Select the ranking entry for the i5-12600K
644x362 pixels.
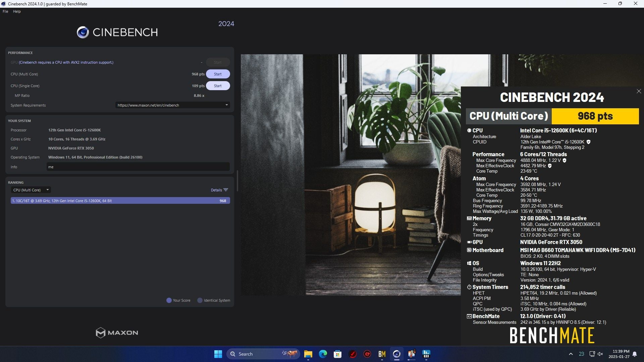[120, 201]
